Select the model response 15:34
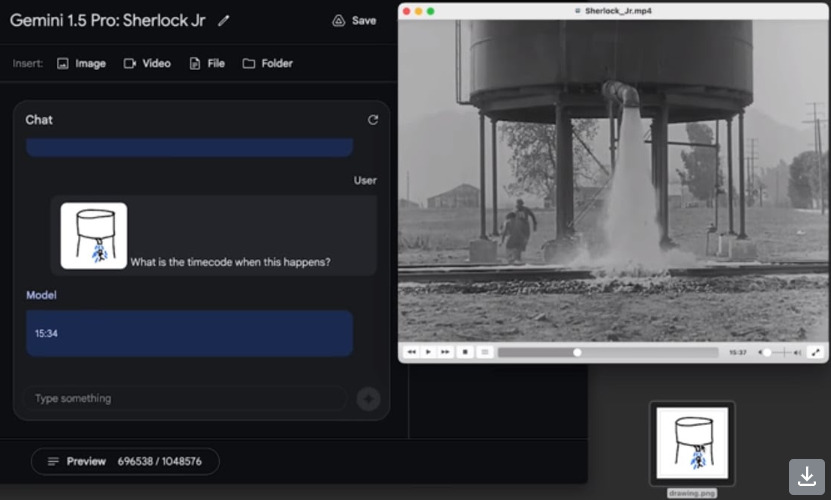Viewport: 831px width, 500px height. coord(190,333)
